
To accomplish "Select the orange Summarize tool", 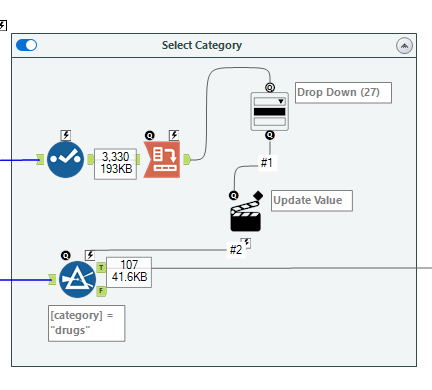I will coord(162,160).
